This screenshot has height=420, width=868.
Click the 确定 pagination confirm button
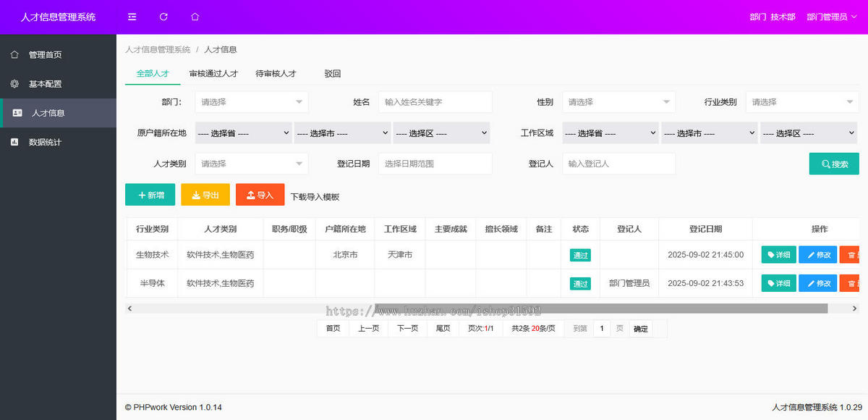coord(641,329)
